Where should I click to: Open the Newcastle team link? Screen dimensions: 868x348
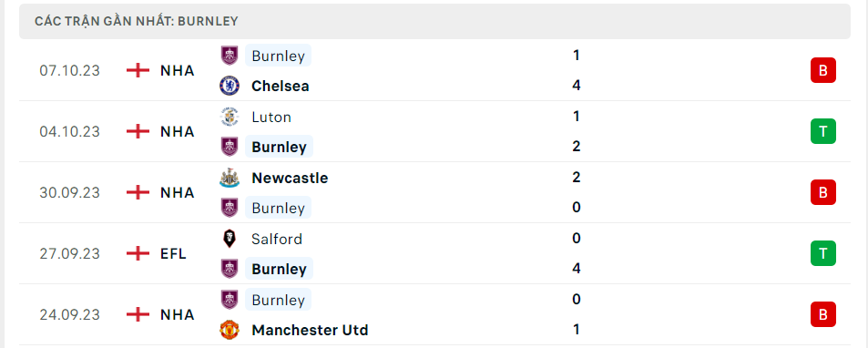290,178
